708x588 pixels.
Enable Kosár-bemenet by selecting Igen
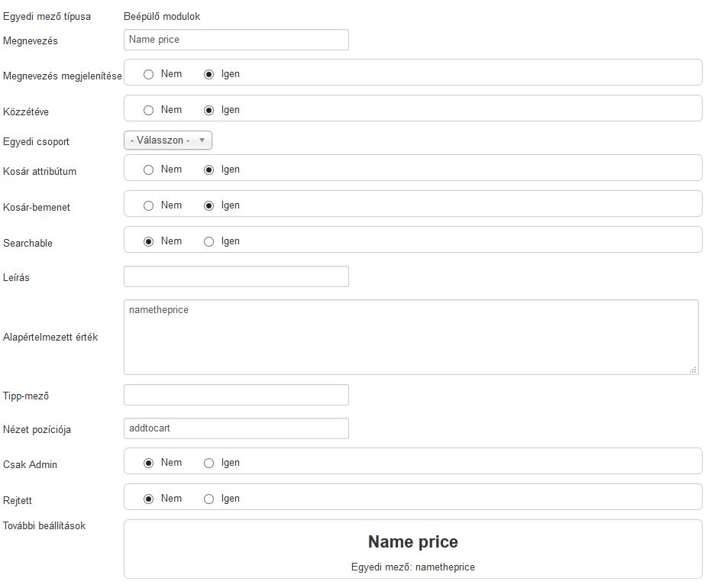pyautogui.click(x=209, y=205)
